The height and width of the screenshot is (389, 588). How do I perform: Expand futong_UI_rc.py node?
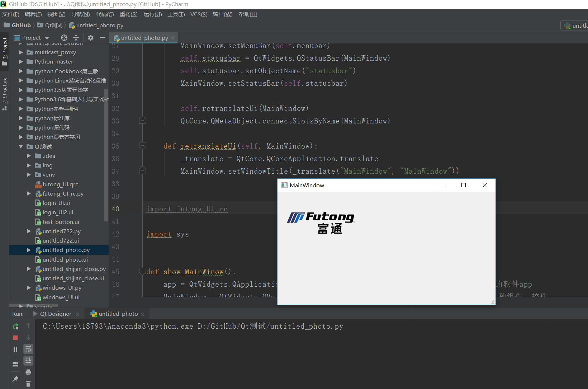pyautogui.click(x=29, y=193)
